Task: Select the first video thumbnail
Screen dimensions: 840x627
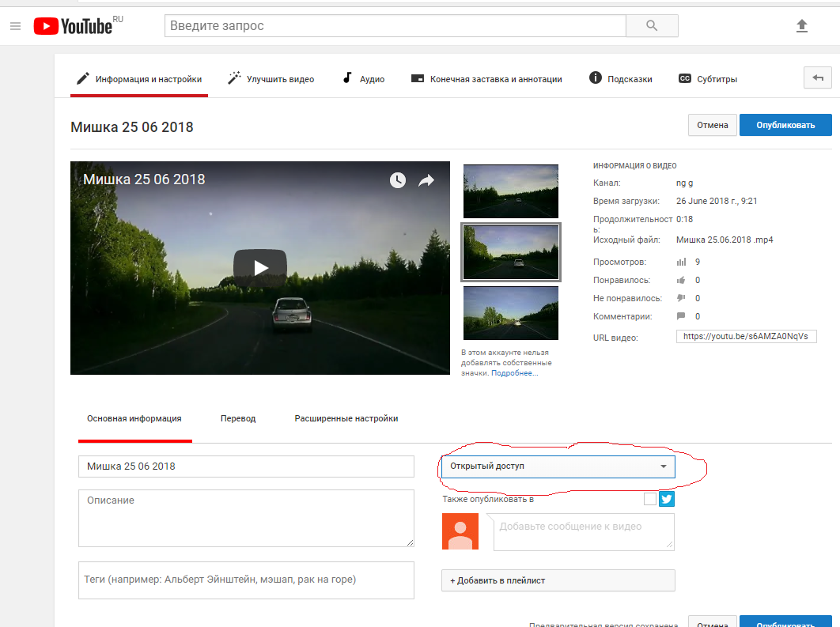Action: point(510,191)
